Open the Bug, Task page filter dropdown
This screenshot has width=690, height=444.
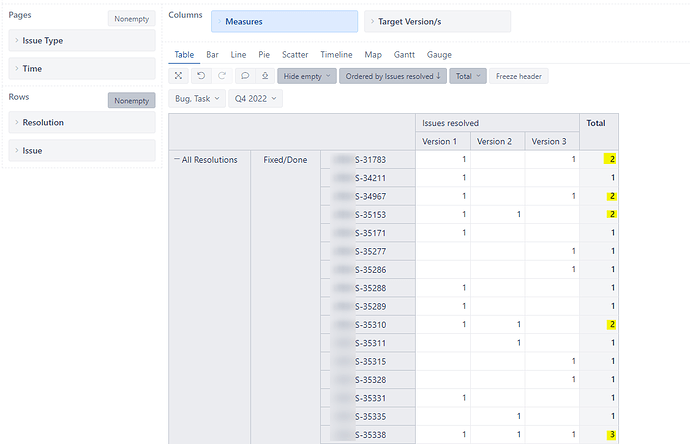pyautogui.click(x=197, y=99)
